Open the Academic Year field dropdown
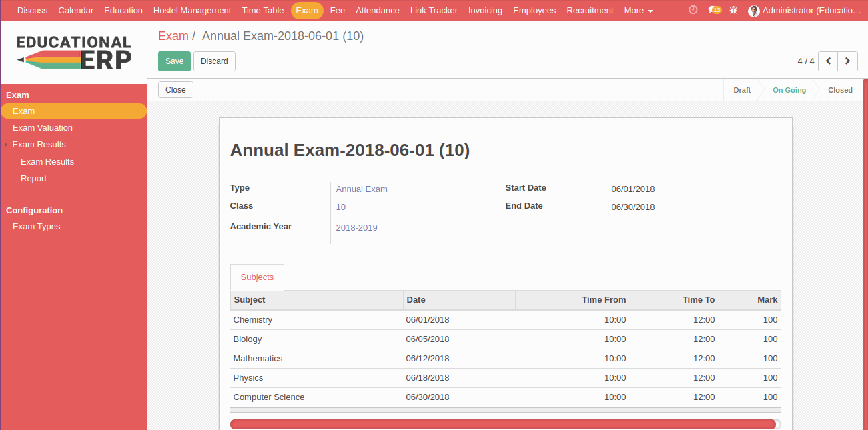The height and width of the screenshot is (430, 868). (x=414, y=228)
